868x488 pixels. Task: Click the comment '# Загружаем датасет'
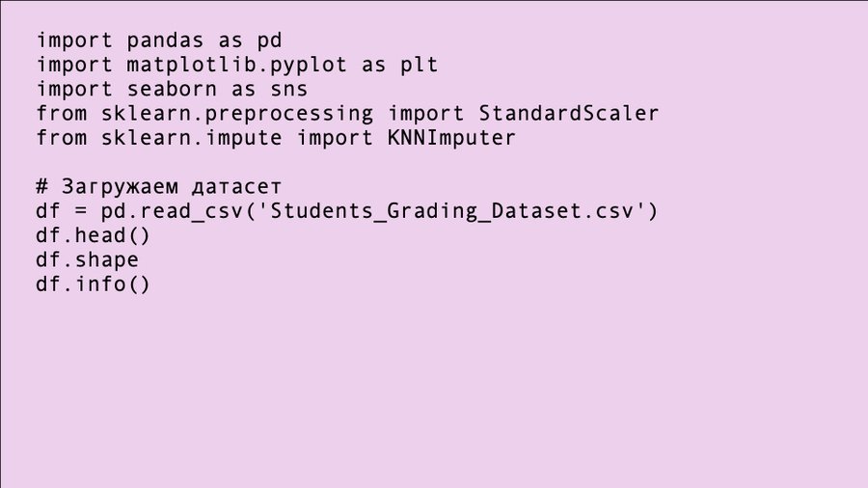[158, 186]
